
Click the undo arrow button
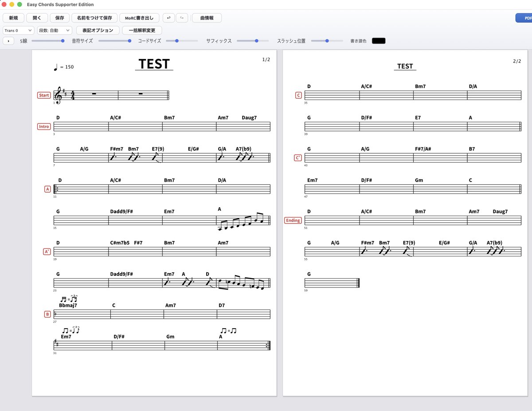pyautogui.click(x=169, y=18)
